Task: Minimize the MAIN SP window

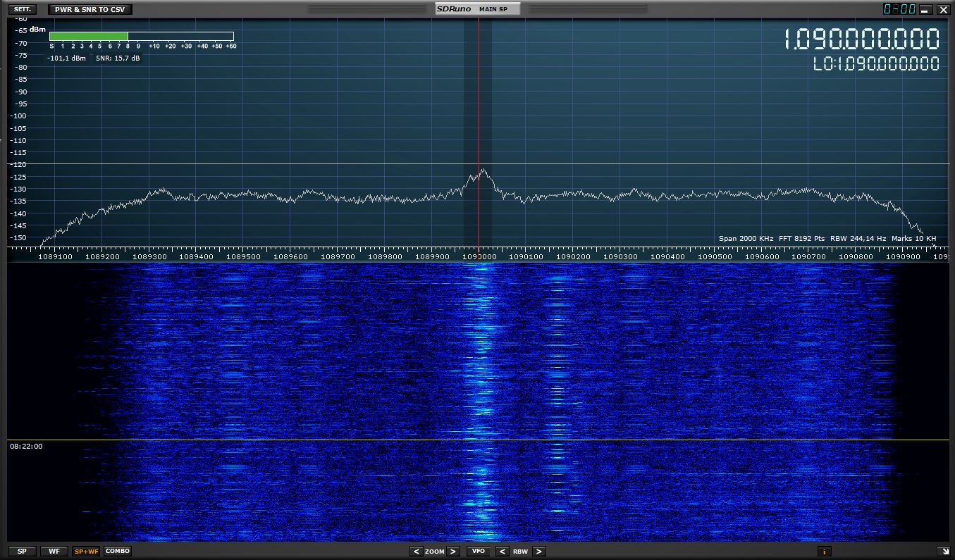Action: click(925, 10)
